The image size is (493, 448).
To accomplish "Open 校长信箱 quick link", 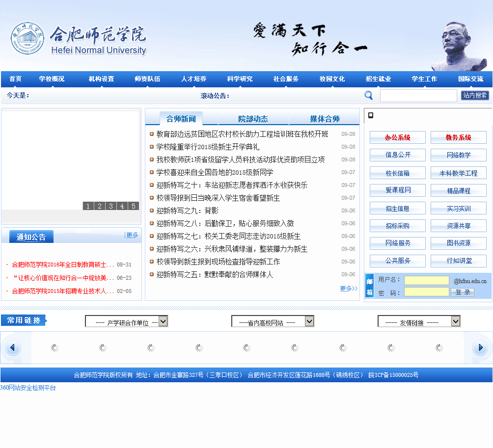I will [x=397, y=173].
